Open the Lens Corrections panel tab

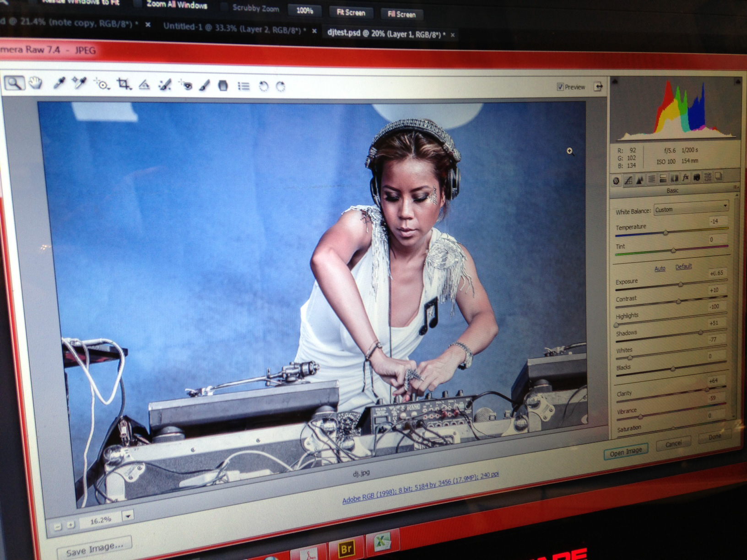tap(674, 178)
